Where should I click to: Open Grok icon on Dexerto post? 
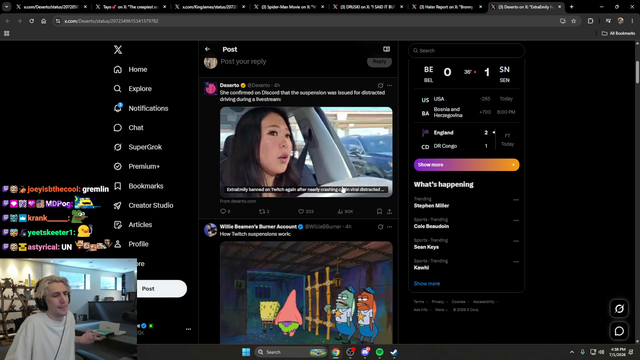click(380, 85)
